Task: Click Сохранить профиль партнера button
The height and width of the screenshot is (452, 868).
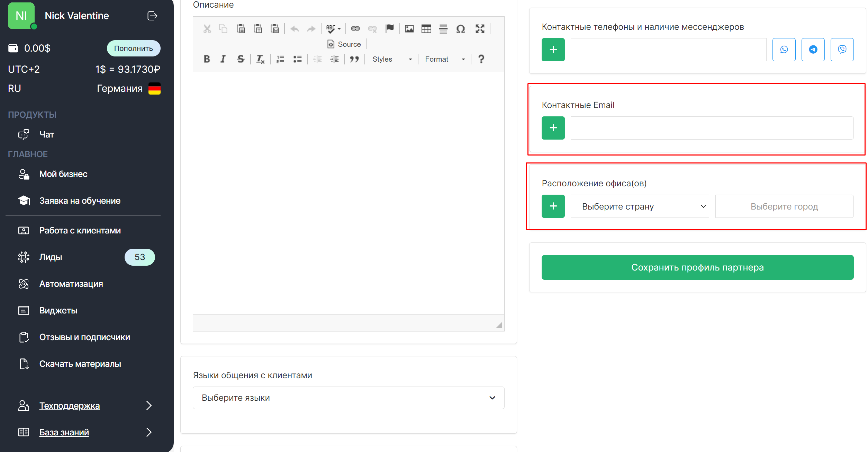Action: click(x=697, y=267)
